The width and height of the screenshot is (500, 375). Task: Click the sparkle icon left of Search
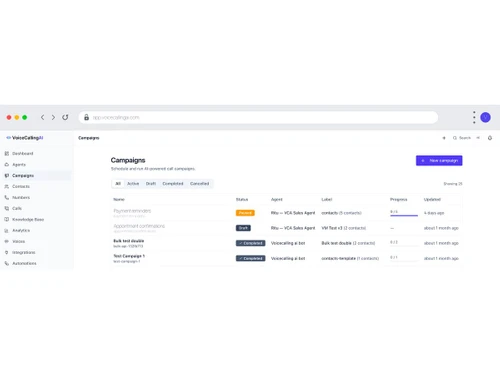tap(444, 138)
